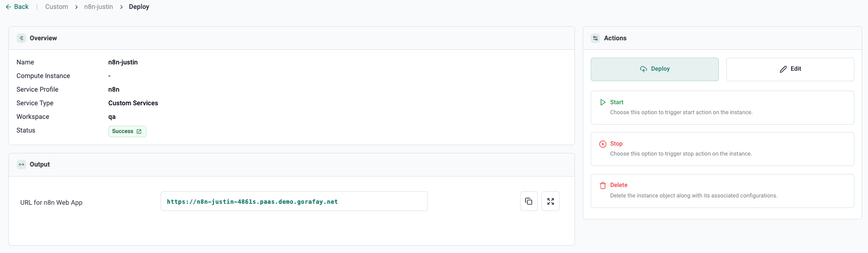Click the Actions panel sliders icon
The height and width of the screenshot is (253, 868).
click(x=595, y=38)
